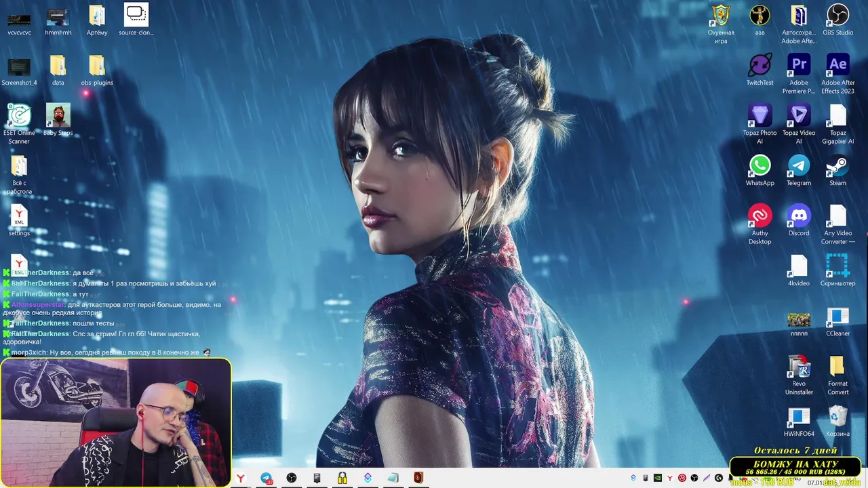868x488 pixels.
Task: Open the nnnnn image file
Action: click(799, 323)
